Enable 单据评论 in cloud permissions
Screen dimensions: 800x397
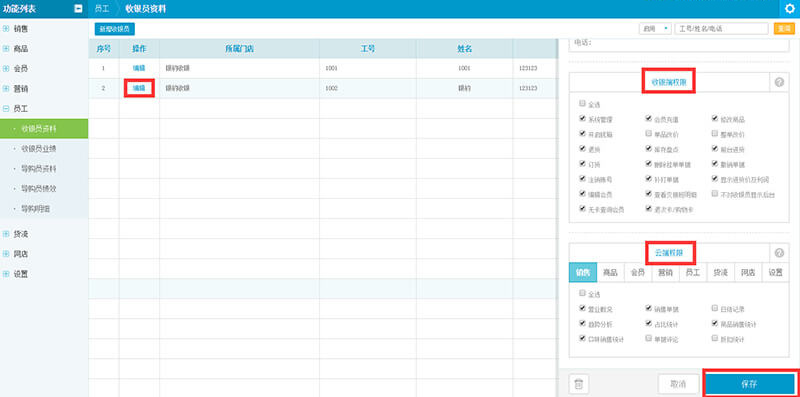tap(648, 338)
